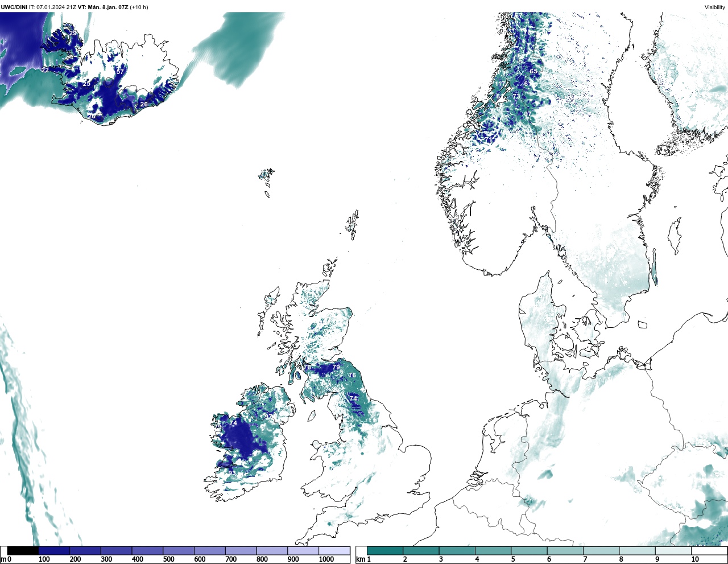Click the 700–800 m lavender swatch
The height and width of the screenshot is (564, 728).
pyautogui.click(x=241, y=550)
